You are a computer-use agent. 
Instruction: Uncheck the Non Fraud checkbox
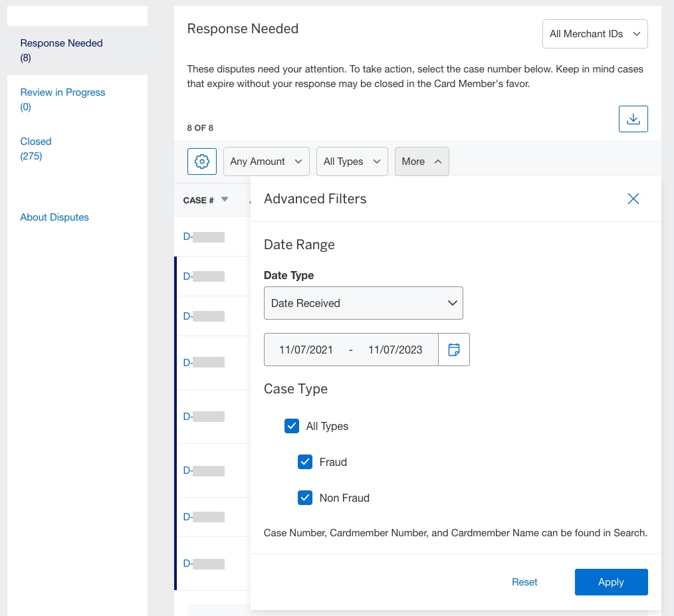305,497
